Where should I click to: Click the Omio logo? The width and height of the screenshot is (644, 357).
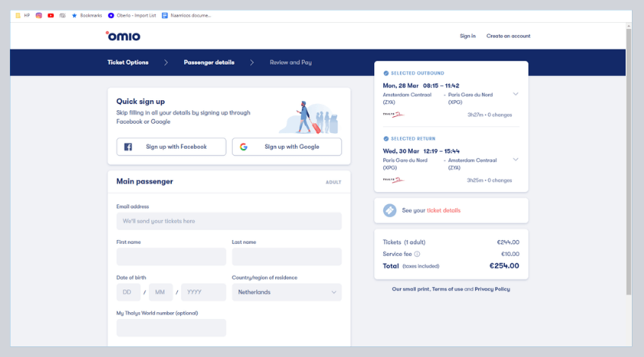[123, 36]
